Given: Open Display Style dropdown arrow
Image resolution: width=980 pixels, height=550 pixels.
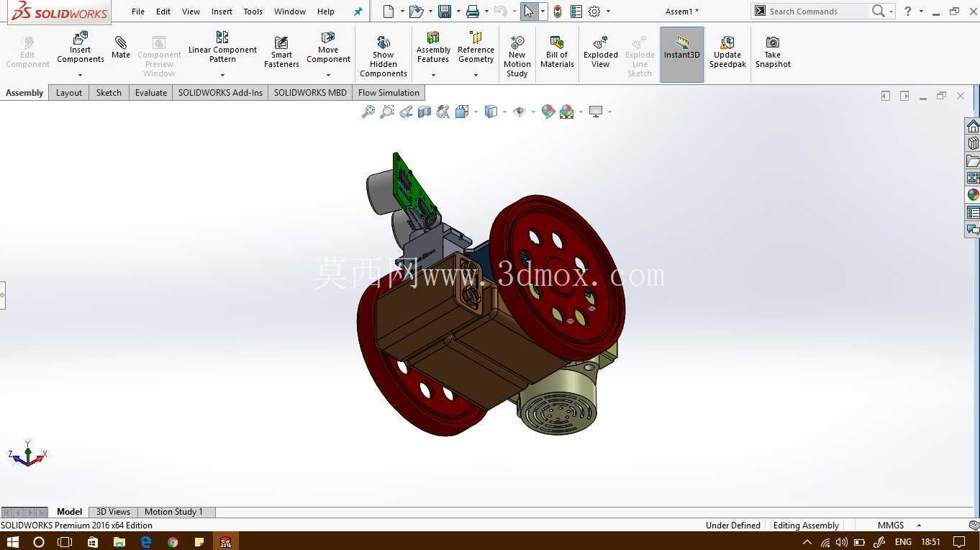Looking at the screenshot, I should tap(504, 112).
